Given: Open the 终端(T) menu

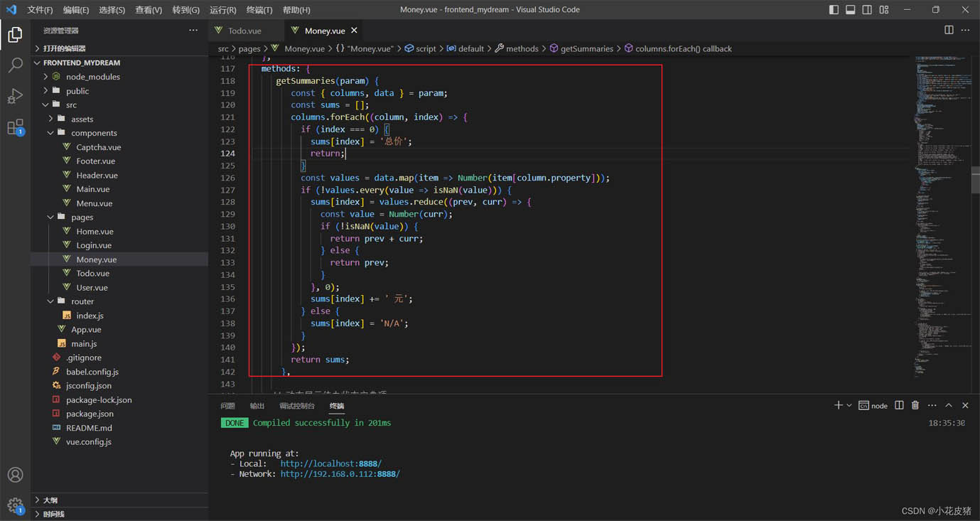Looking at the screenshot, I should [259, 10].
